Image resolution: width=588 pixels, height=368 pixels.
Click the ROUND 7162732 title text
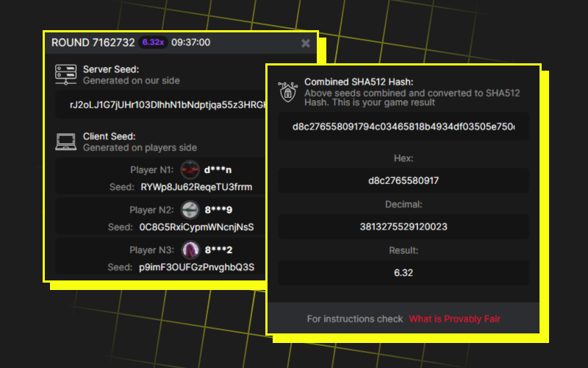[93, 43]
